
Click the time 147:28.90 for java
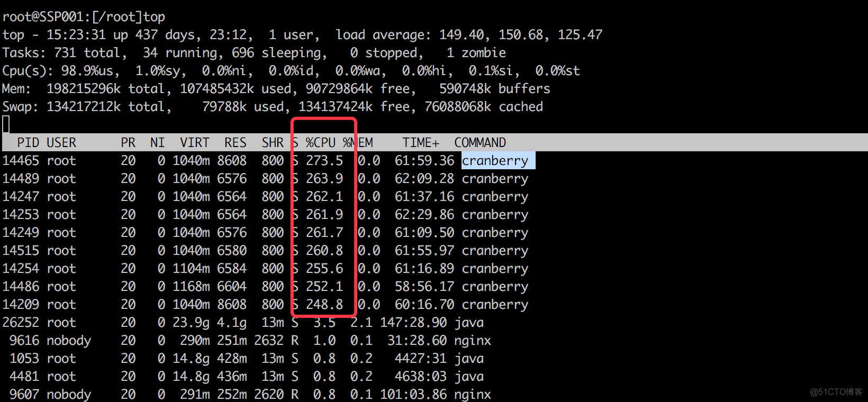pos(413,323)
